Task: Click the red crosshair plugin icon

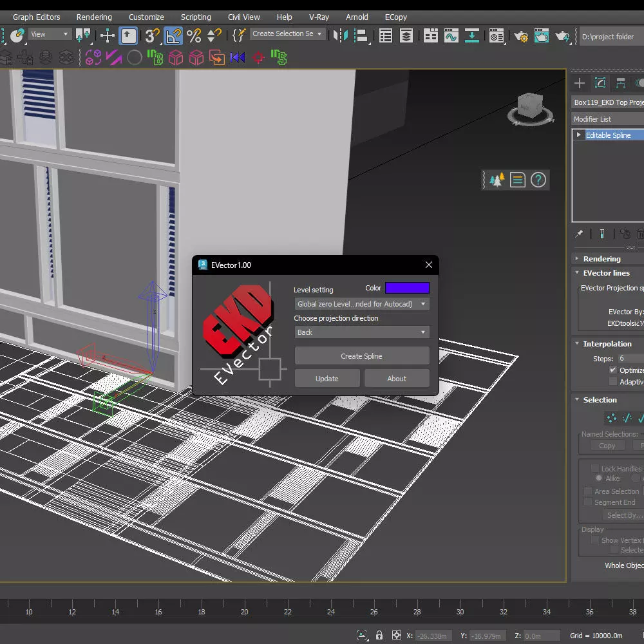Action: [x=258, y=57]
